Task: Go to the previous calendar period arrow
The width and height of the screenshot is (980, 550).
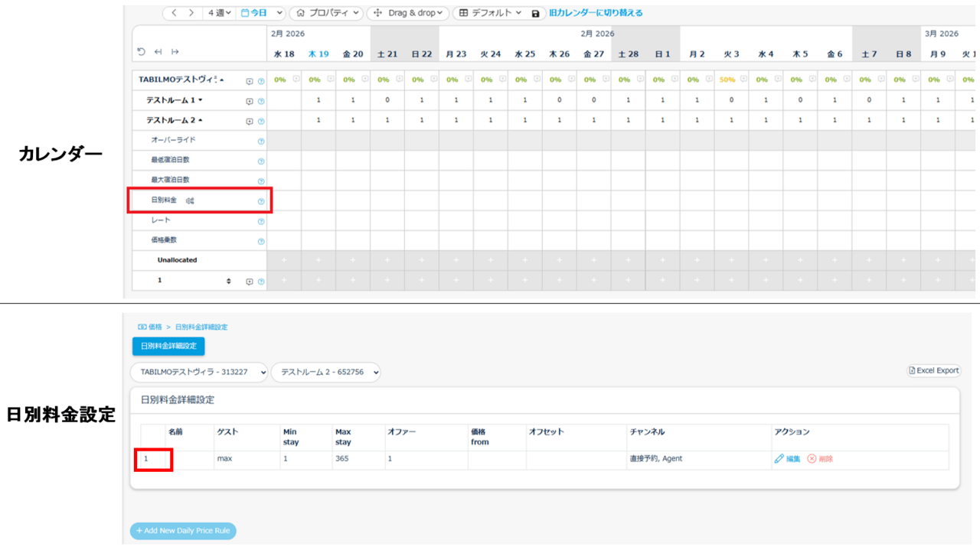Action: click(174, 13)
